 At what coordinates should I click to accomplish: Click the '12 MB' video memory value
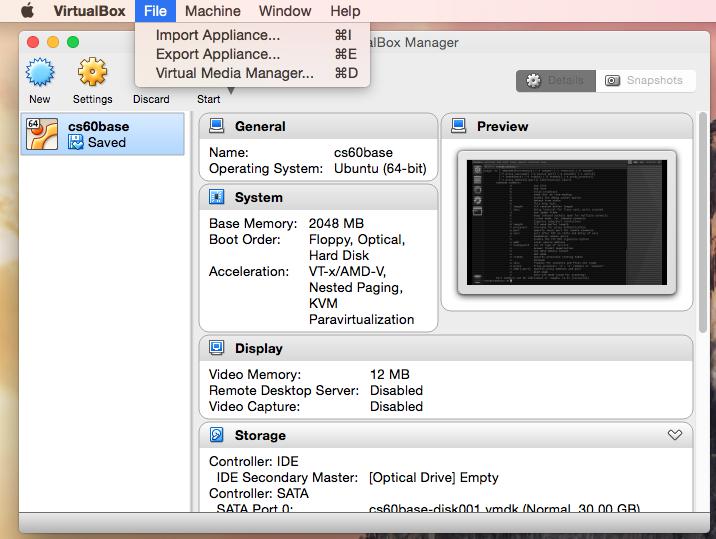click(x=390, y=374)
